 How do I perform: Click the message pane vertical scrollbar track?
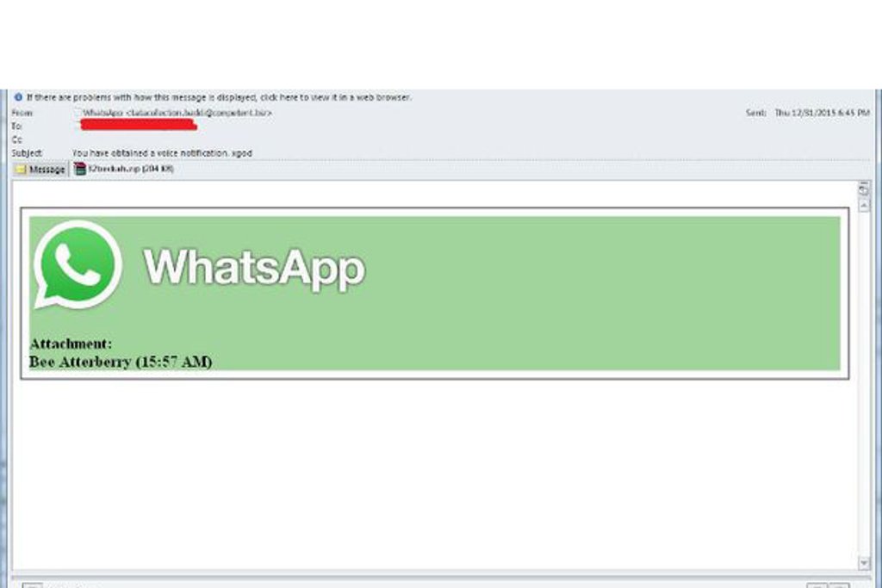864,384
